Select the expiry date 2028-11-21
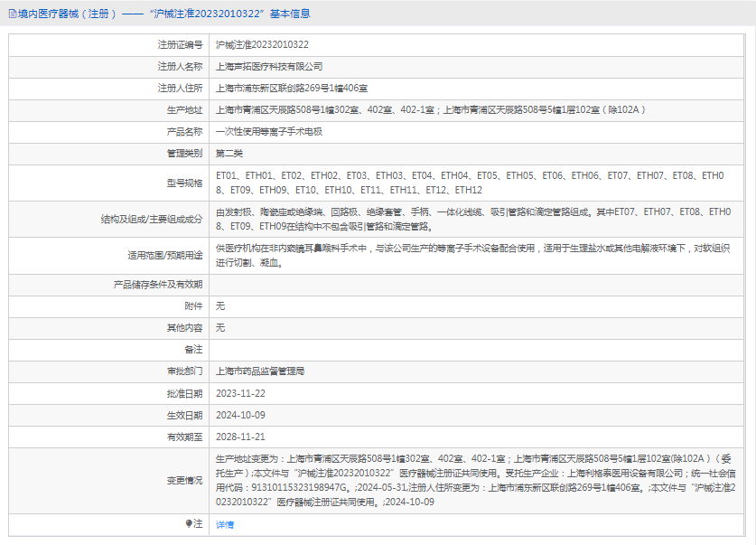The width and height of the screenshot is (756, 545). (x=240, y=437)
